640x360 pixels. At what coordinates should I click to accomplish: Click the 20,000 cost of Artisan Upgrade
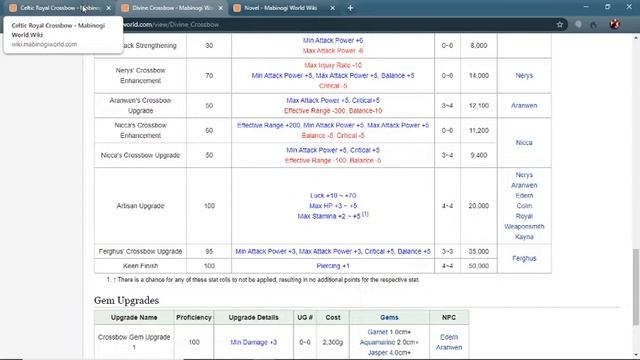click(478, 206)
